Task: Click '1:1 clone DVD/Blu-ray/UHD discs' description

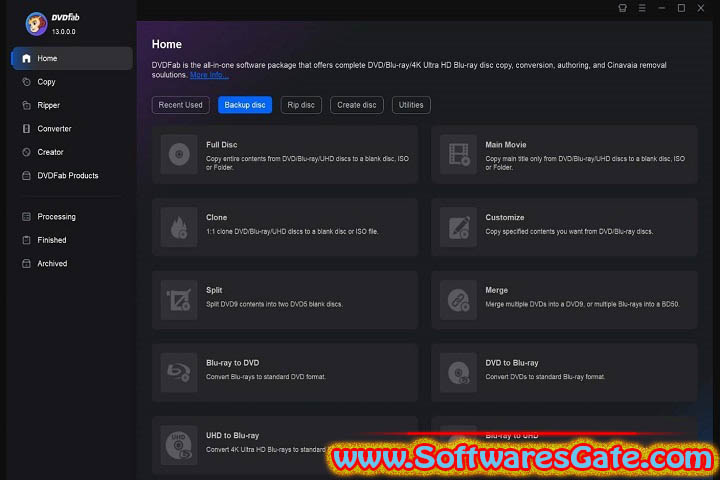Action: (x=292, y=232)
